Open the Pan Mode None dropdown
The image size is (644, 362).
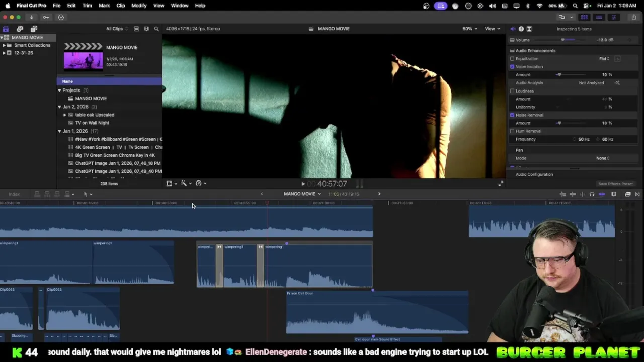coord(603,158)
